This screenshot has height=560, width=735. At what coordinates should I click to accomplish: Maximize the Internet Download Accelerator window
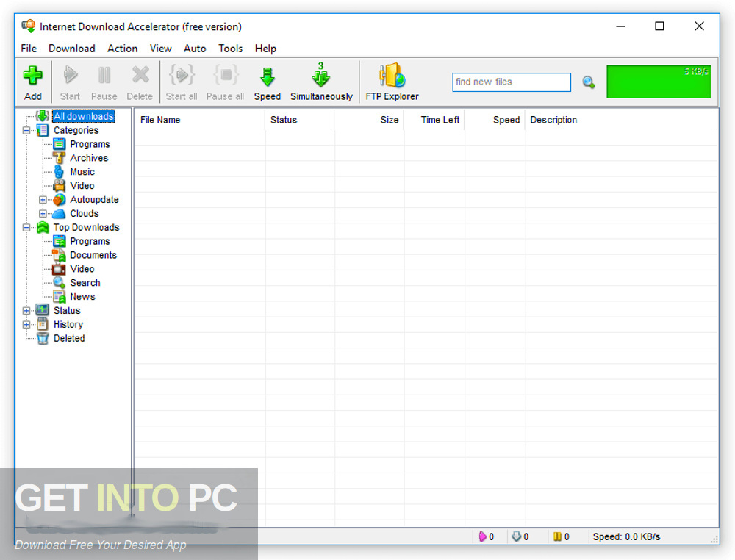pos(659,26)
